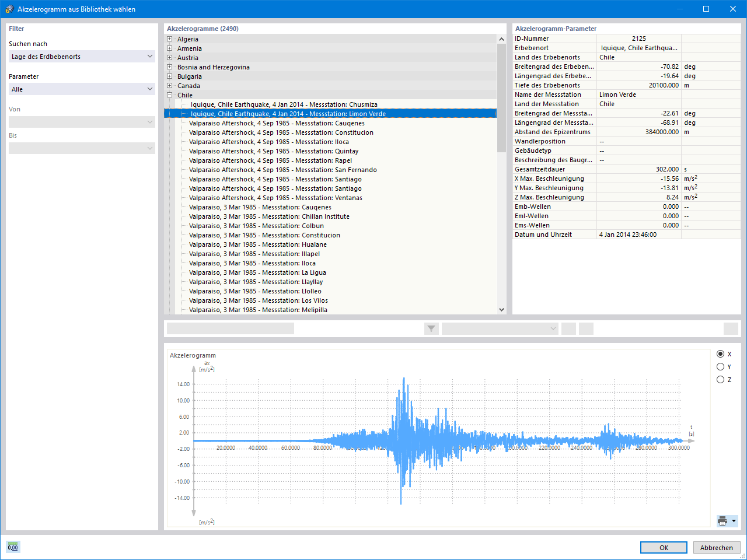Click the greyed search field below list
Image resolution: width=747 pixels, height=560 pixels.
pyautogui.click(x=231, y=328)
